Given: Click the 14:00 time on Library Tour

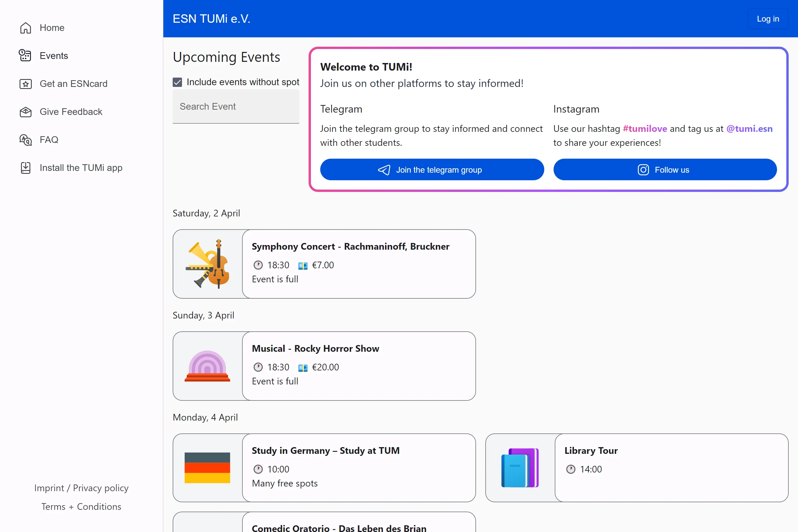Looking at the screenshot, I should (x=591, y=469).
